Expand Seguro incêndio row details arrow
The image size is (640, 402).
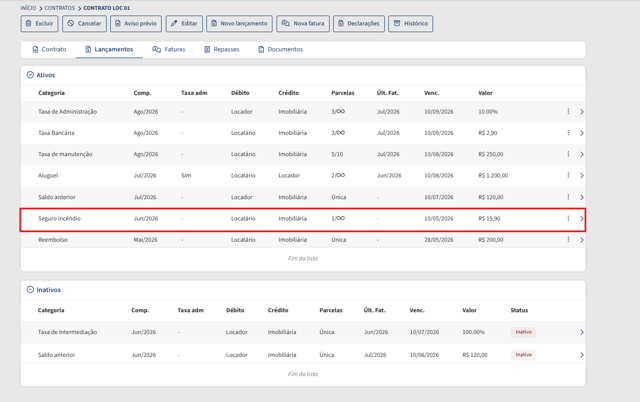point(582,218)
